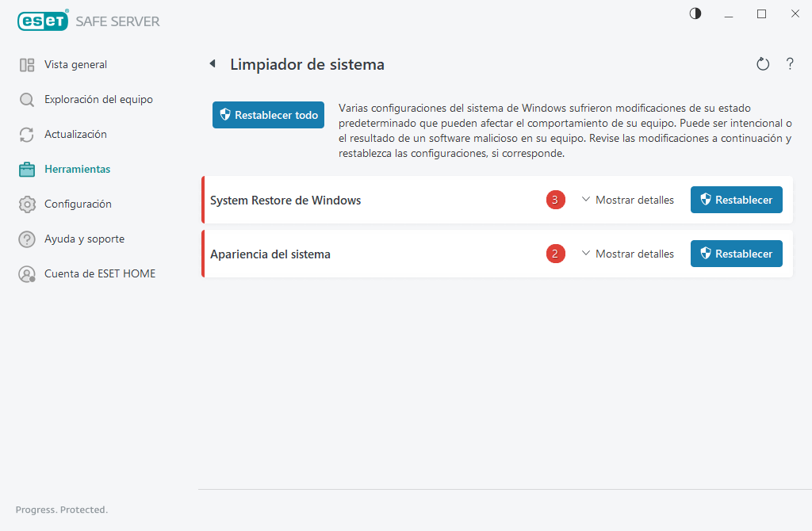Expand details for Apariencia del sistema
812x531 pixels.
pyautogui.click(x=628, y=254)
